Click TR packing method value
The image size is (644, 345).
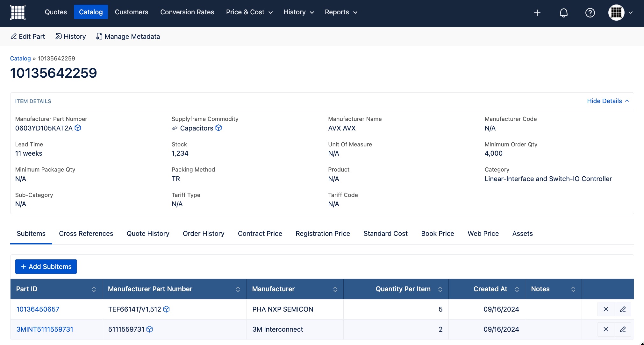(x=176, y=179)
